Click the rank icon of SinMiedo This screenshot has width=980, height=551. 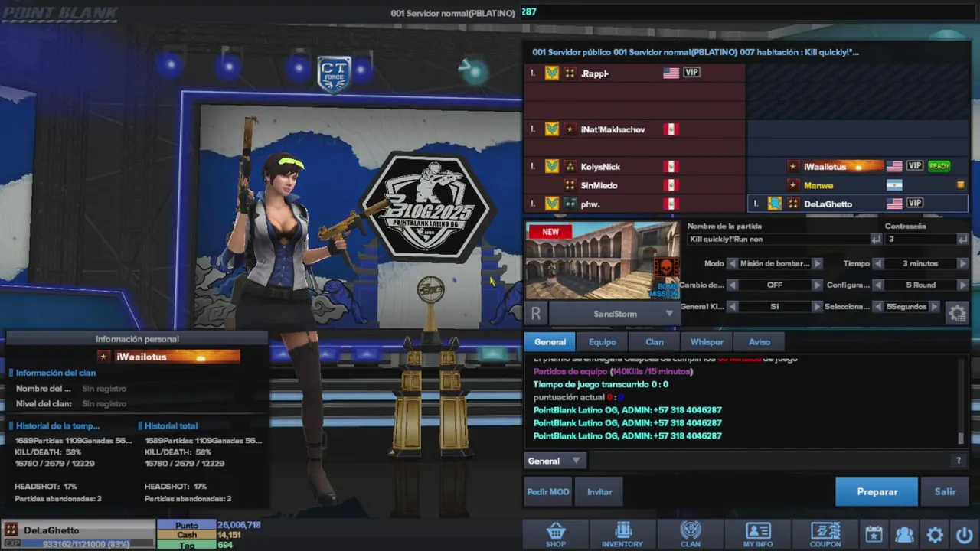570,185
